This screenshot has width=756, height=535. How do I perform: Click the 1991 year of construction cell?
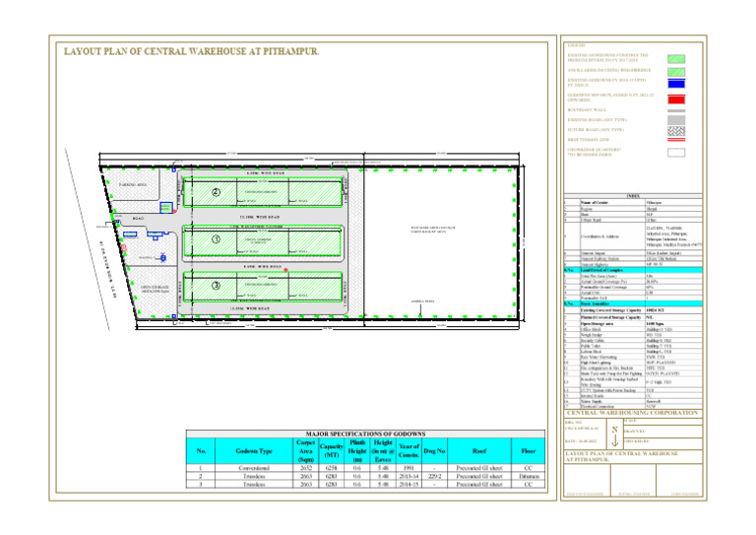(409, 468)
